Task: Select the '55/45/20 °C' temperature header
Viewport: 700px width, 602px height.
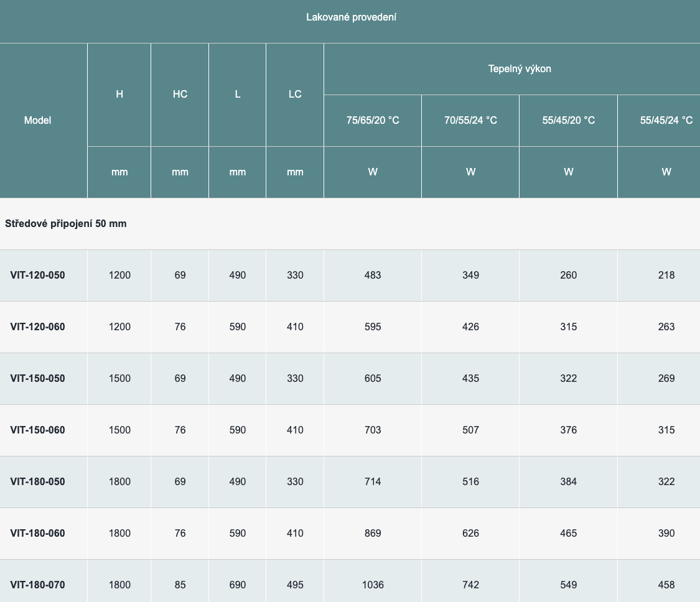Action: 568,121
